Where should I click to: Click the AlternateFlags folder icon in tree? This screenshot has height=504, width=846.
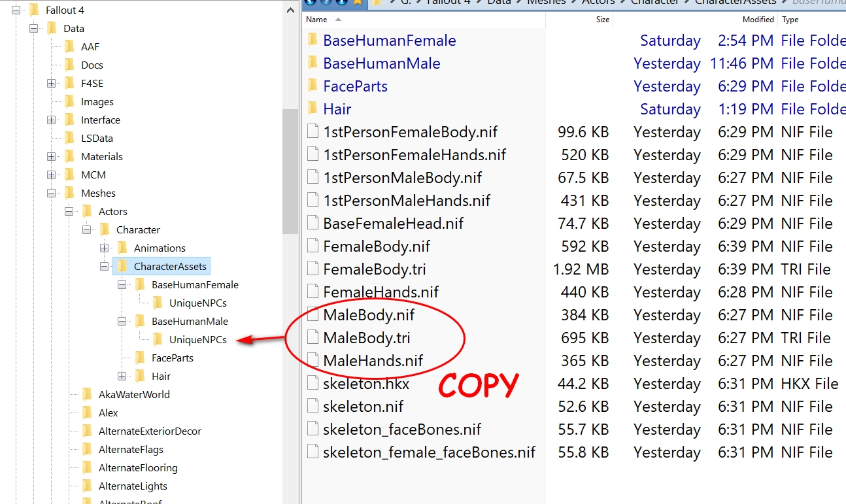point(88,449)
